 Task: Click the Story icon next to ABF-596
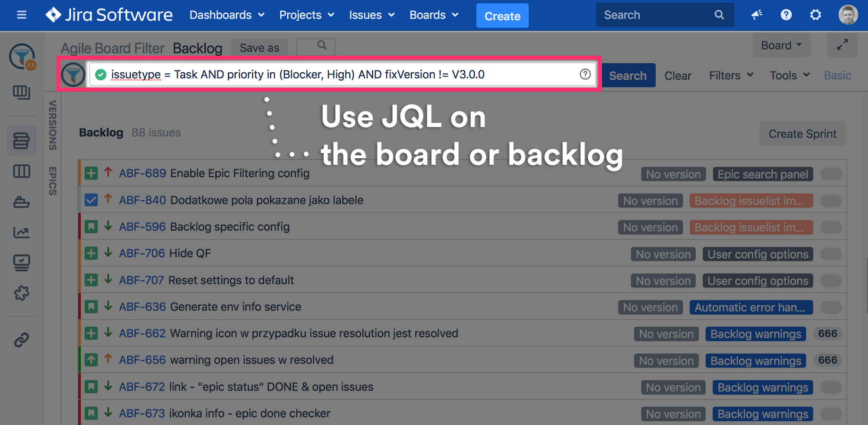pos(91,227)
